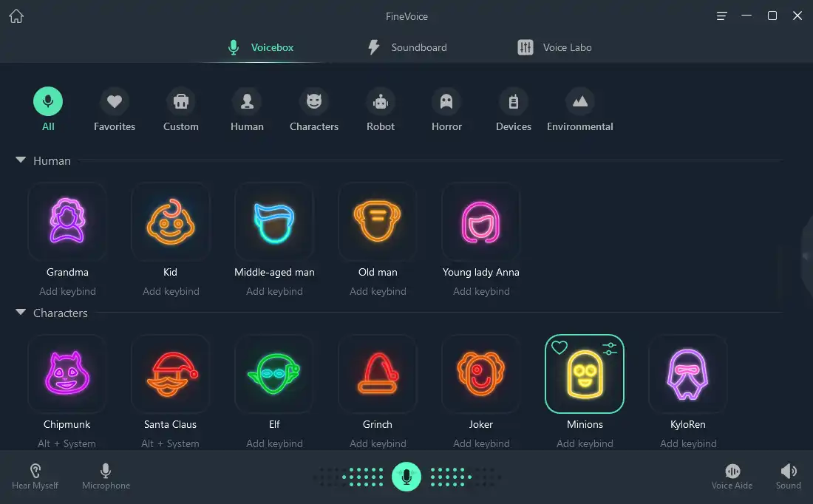This screenshot has width=813, height=504.
Task: Open the Custom voices category icon
Action: (x=180, y=101)
